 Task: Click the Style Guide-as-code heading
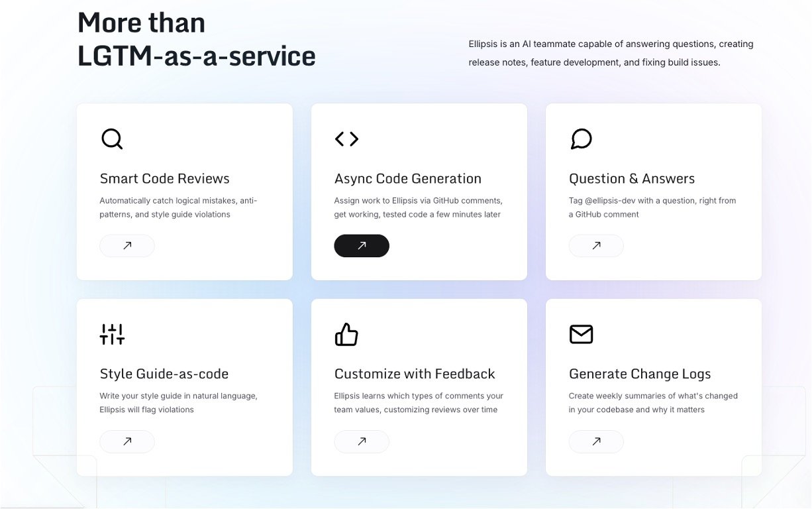click(164, 374)
